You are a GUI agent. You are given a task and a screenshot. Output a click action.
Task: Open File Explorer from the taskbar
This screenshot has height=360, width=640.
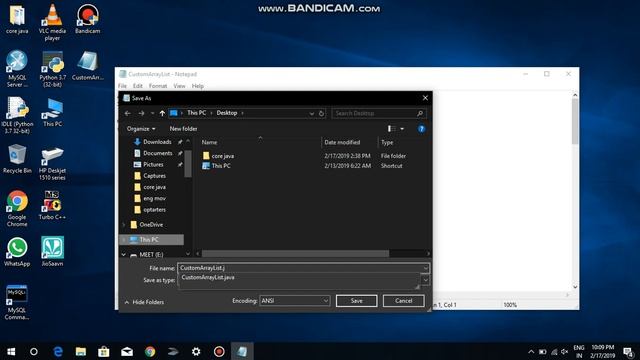(81, 351)
